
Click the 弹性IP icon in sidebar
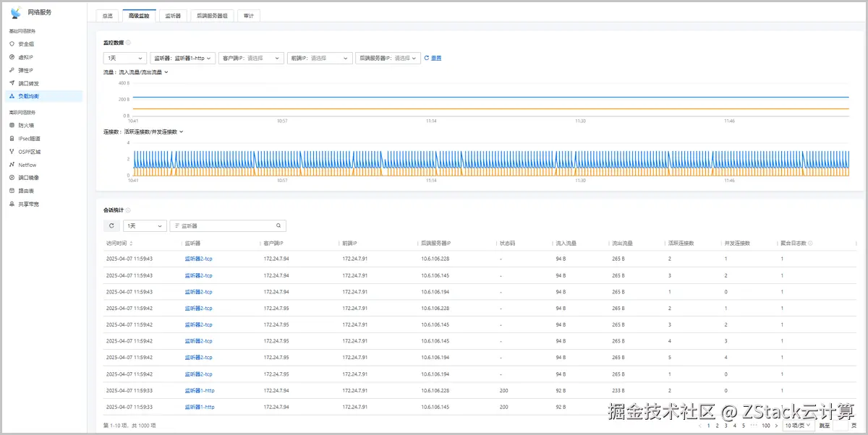(12, 70)
